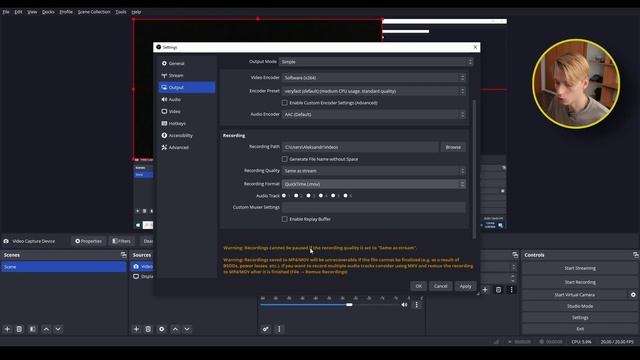
Task: Open the audio mixer menu dots at the bottom
Action: [x=279, y=329]
